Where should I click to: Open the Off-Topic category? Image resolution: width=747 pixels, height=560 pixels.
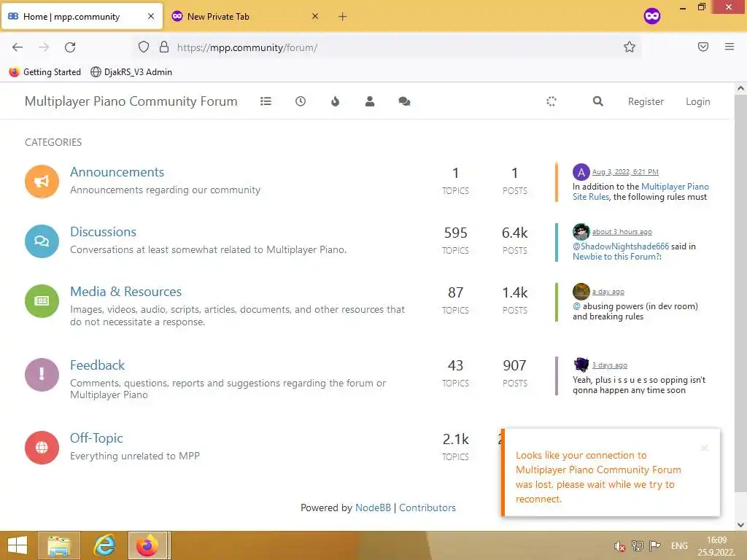pyautogui.click(x=96, y=438)
